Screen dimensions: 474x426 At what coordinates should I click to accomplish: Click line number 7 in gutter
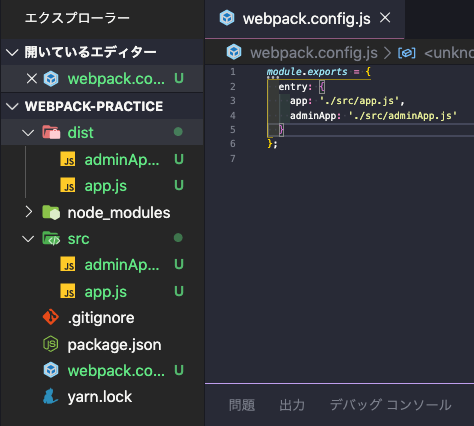(x=233, y=159)
